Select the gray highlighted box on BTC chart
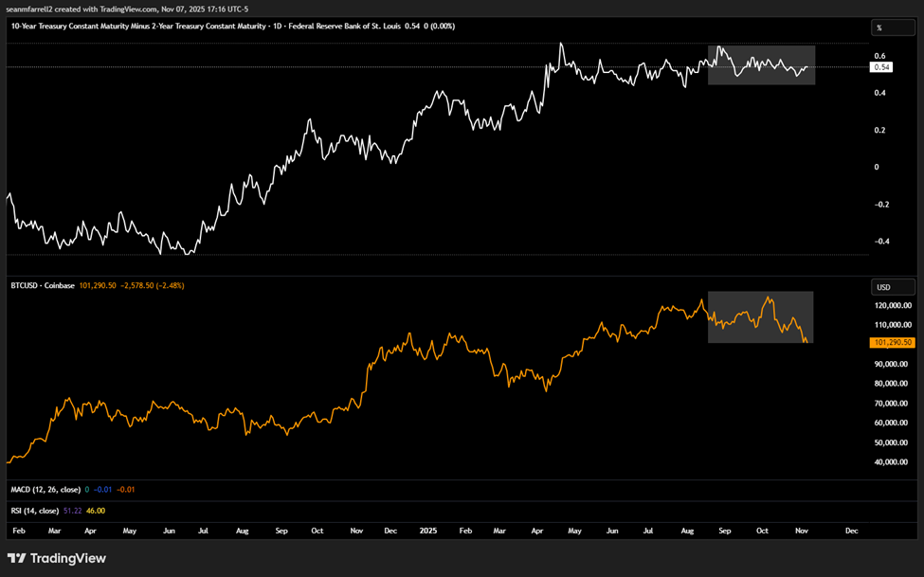 pos(761,316)
